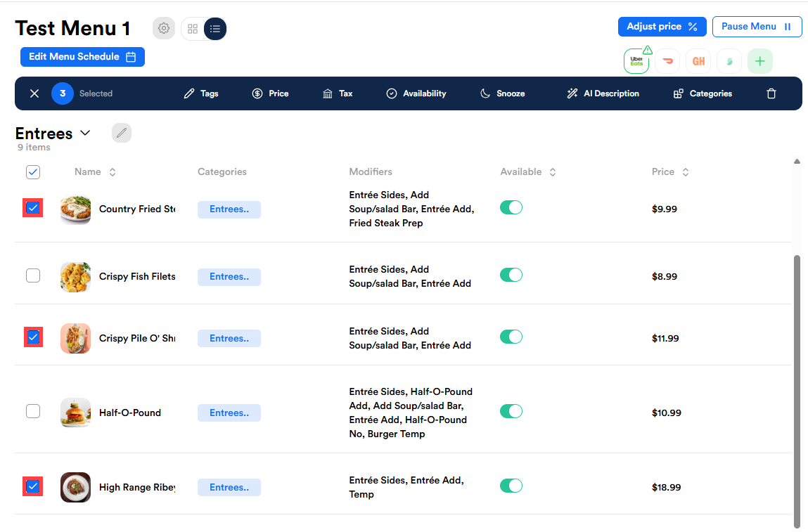Viewport: 808px width, 532px height.
Task: Delete selected items with trash icon
Action: click(771, 93)
